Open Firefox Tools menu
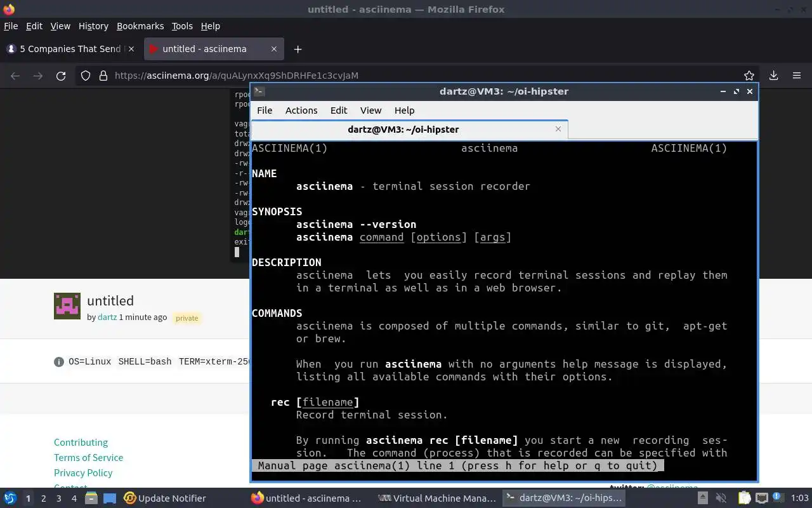 point(182,26)
